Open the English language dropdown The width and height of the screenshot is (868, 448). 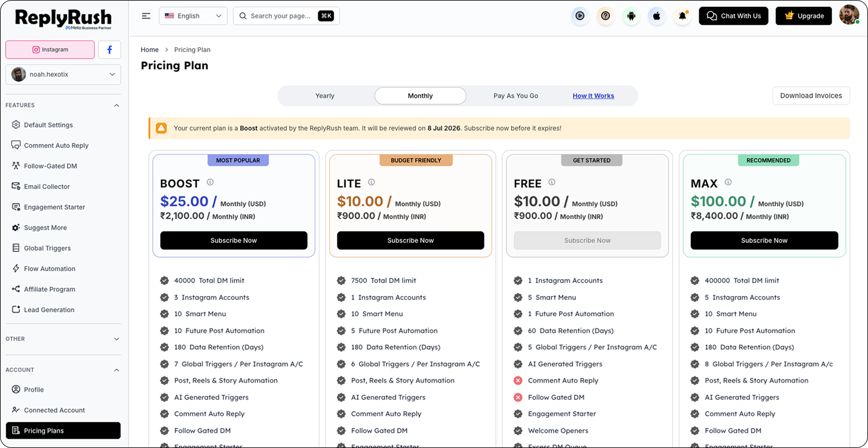pyautogui.click(x=193, y=16)
